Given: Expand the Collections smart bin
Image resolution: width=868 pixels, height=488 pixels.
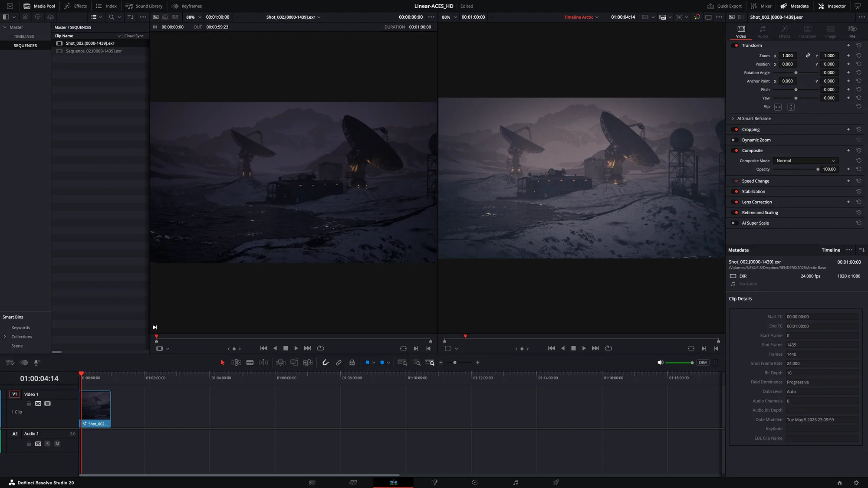Looking at the screenshot, I should (x=5, y=337).
